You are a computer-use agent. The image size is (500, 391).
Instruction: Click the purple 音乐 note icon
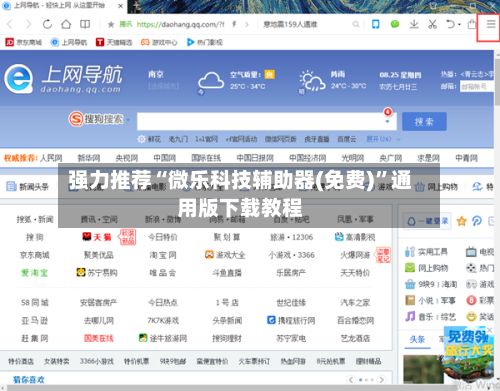click(x=410, y=316)
